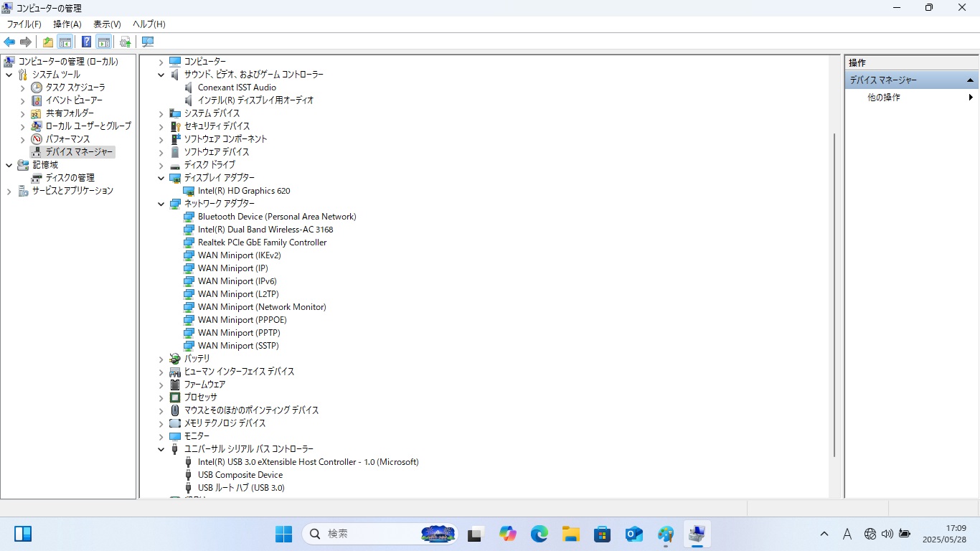Select the Conexant ISST Audio device
The width and height of the screenshot is (980, 551).
point(237,88)
